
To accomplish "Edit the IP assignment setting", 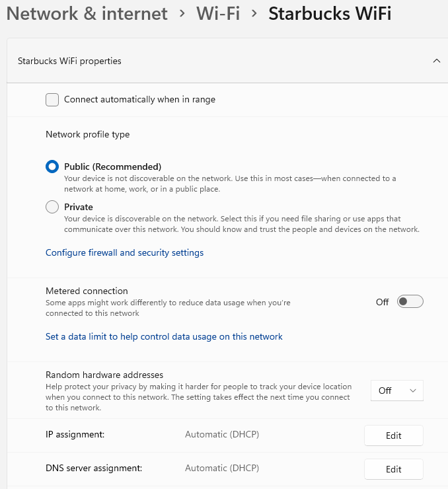I will click(x=393, y=435).
